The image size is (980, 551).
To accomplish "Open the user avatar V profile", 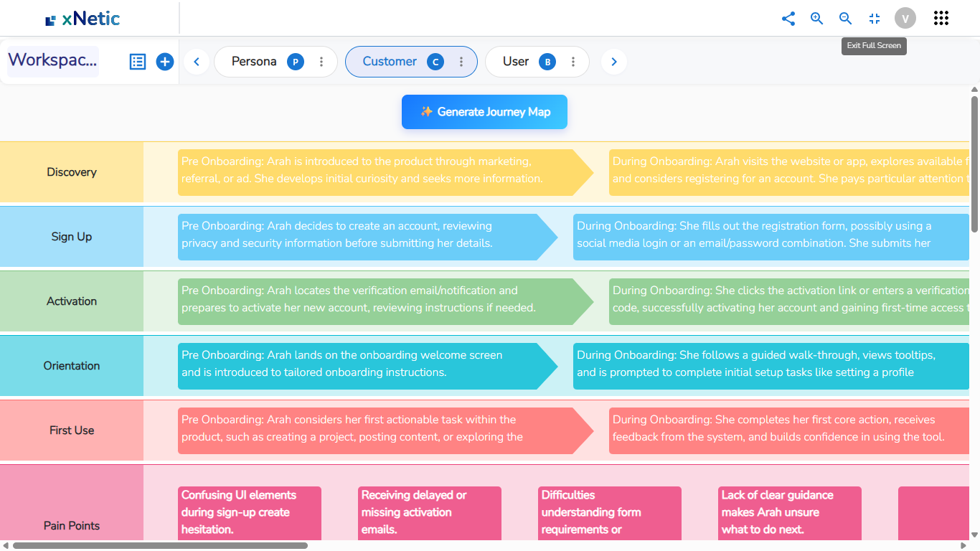I will pos(905,19).
